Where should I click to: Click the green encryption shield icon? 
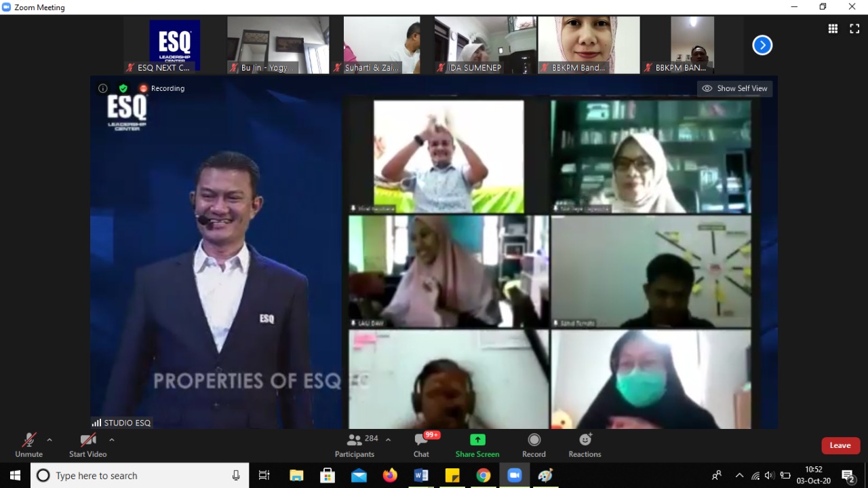tap(123, 88)
